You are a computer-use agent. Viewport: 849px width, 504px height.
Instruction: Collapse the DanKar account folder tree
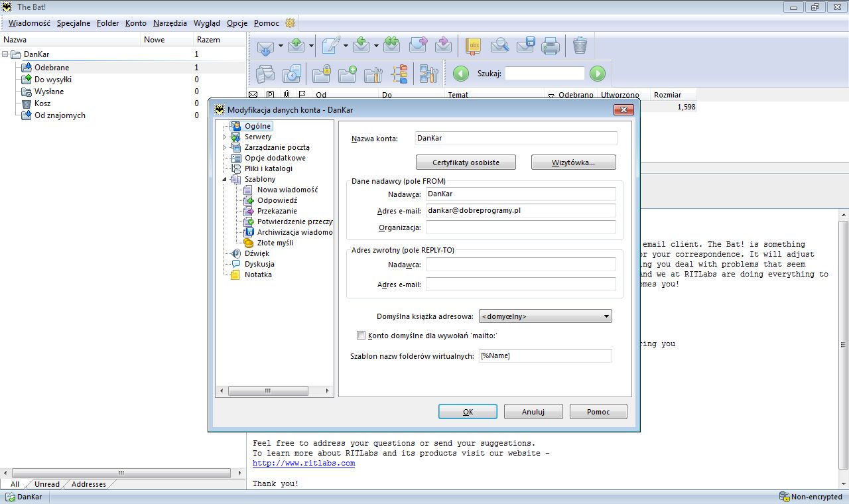tap(5, 54)
